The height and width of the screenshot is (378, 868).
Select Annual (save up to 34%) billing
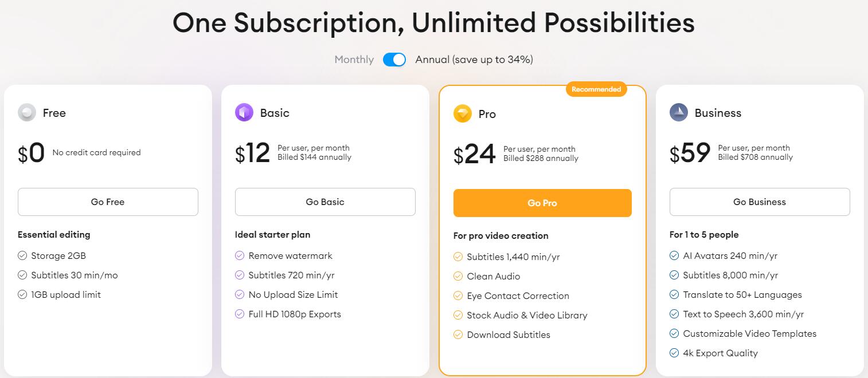(x=474, y=60)
